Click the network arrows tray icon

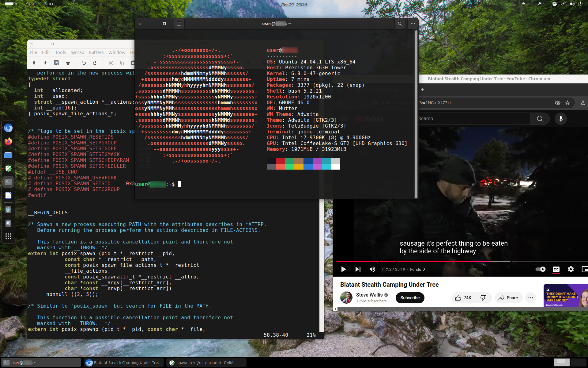pos(563,4)
